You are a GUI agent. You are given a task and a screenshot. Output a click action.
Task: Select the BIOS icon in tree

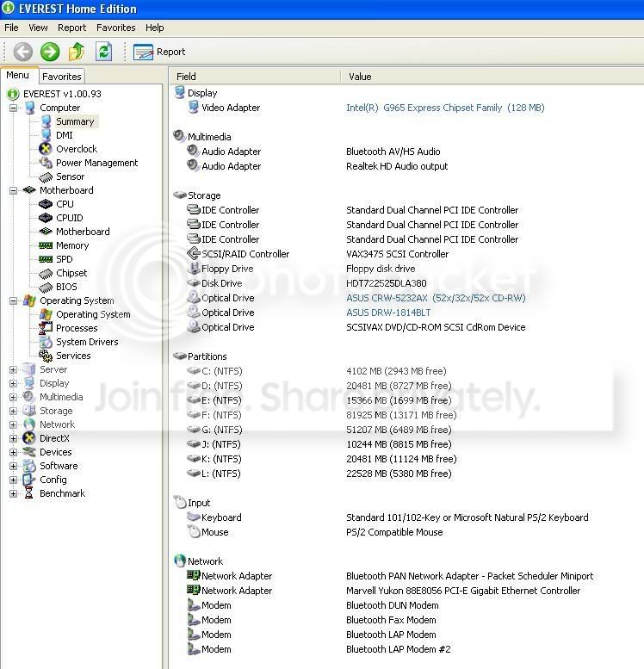click(x=46, y=287)
